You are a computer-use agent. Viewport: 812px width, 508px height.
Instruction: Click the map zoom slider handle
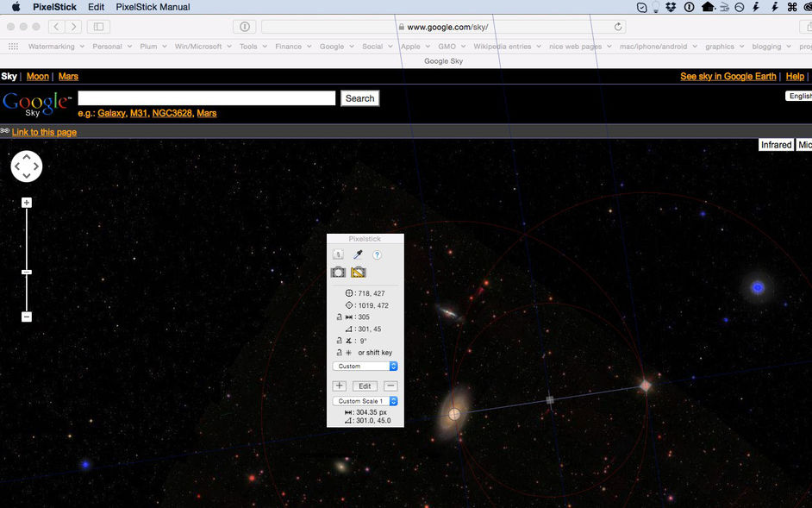(x=27, y=273)
